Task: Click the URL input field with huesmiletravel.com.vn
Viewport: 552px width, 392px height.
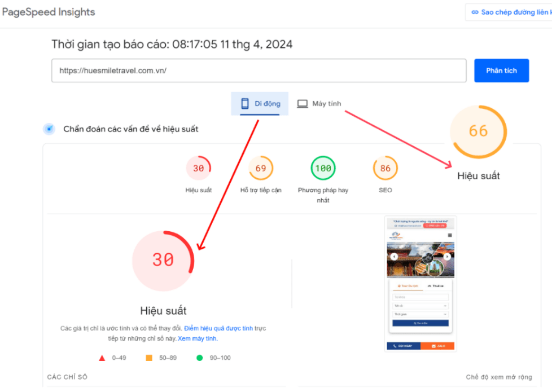Action: (259, 71)
